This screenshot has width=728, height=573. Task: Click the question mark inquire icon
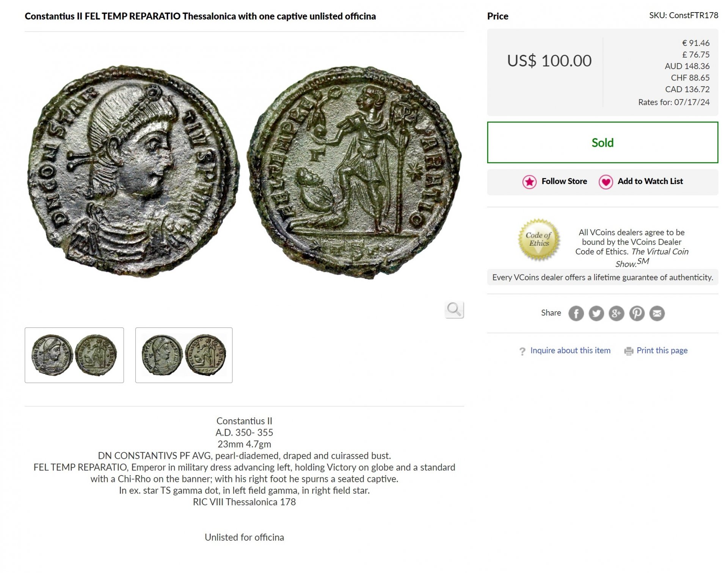(522, 351)
